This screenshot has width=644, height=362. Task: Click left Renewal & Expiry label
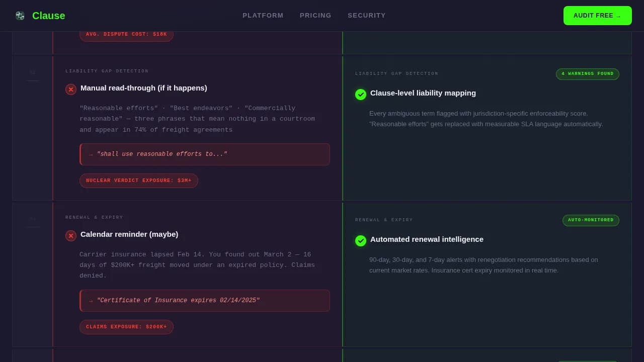[x=94, y=218]
